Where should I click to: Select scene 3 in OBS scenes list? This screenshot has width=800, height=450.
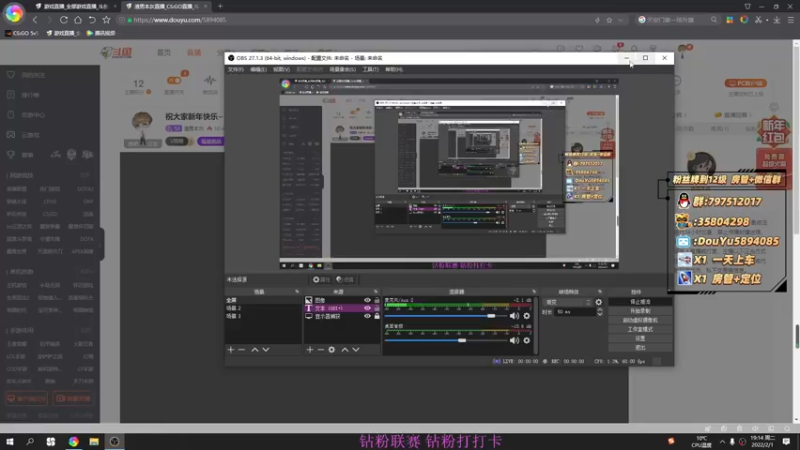pyautogui.click(x=263, y=316)
